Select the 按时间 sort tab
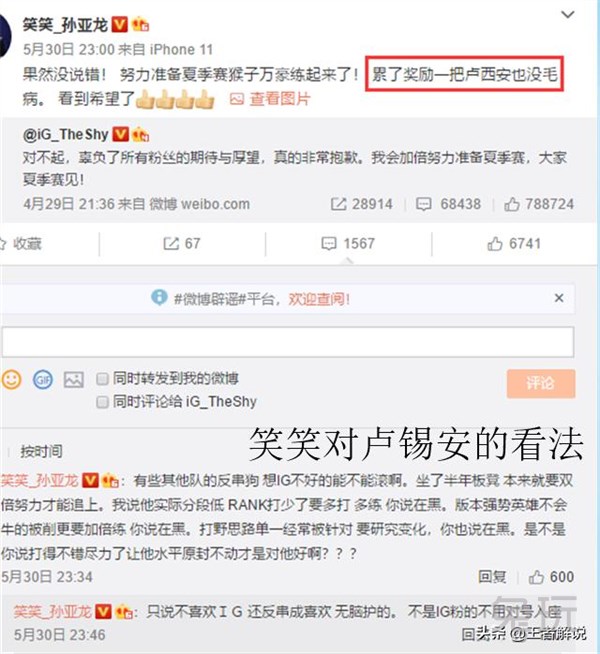This screenshot has width=600, height=654. tap(41, 451)
